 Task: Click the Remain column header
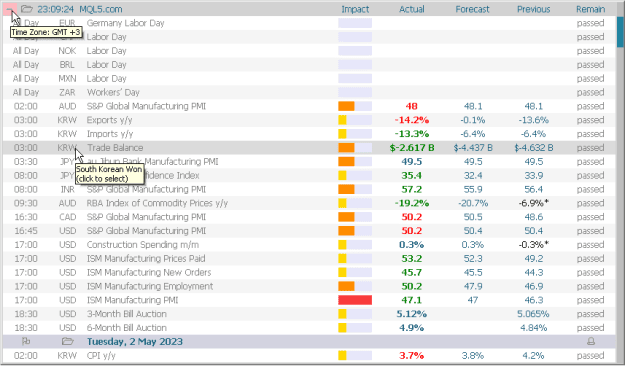pyautogui.click(x=590, y=9)
